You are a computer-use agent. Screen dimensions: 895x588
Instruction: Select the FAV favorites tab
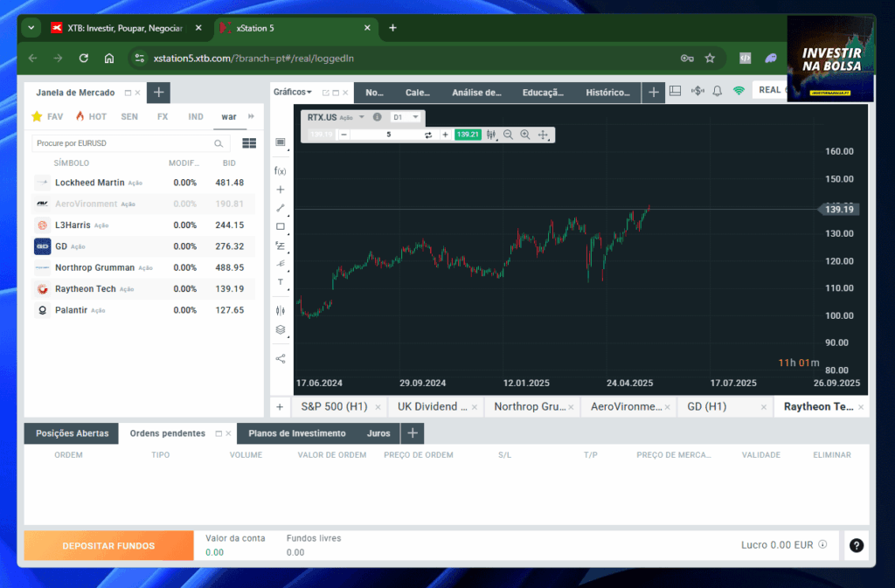coord(47,116)
